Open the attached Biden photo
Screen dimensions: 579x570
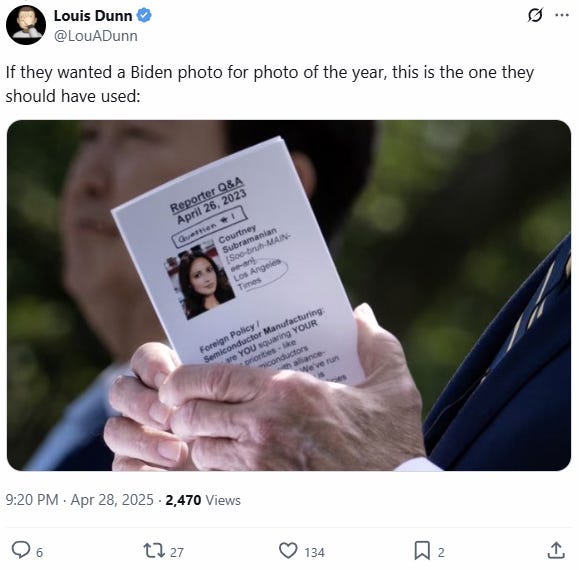point(289,295)
